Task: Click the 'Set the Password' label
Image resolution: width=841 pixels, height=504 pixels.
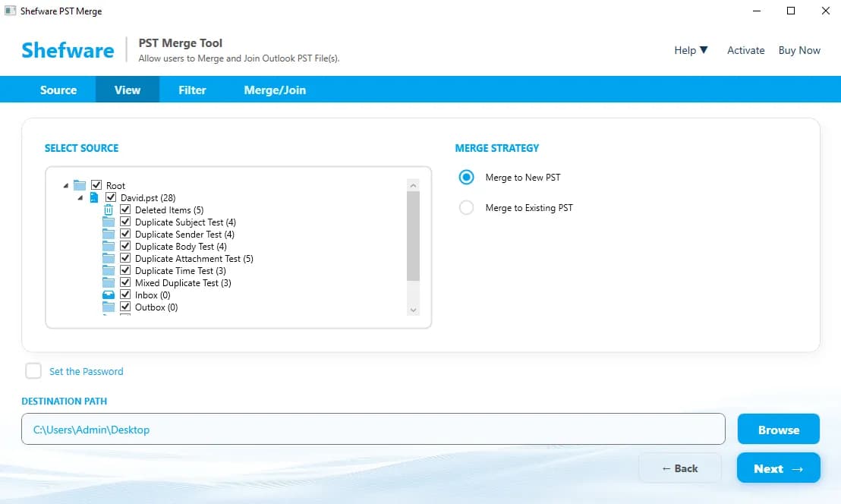Action: (87, 372)
